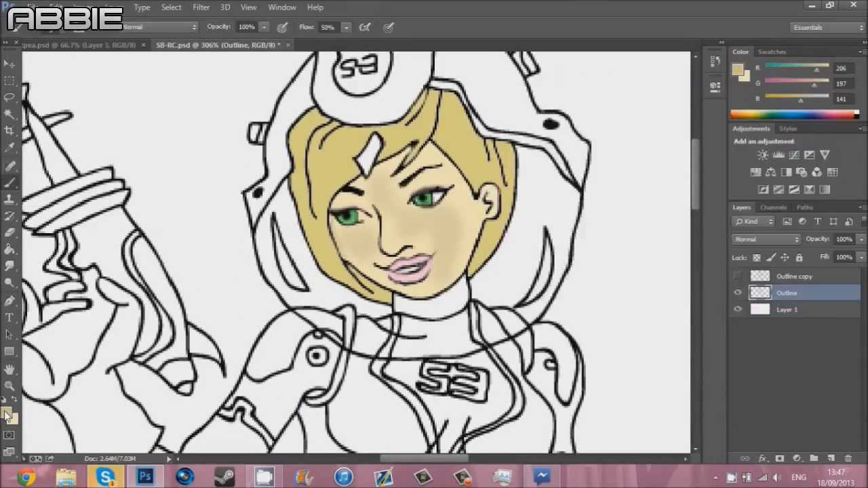
Task: Select the Rectangular Marquee tool
Action: click(9, 81)
